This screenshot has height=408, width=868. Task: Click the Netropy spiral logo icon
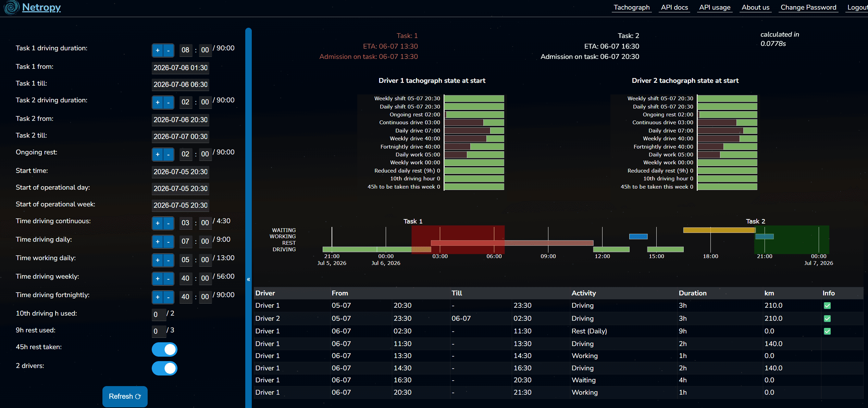pyautogui.click(x=11, y=8)
